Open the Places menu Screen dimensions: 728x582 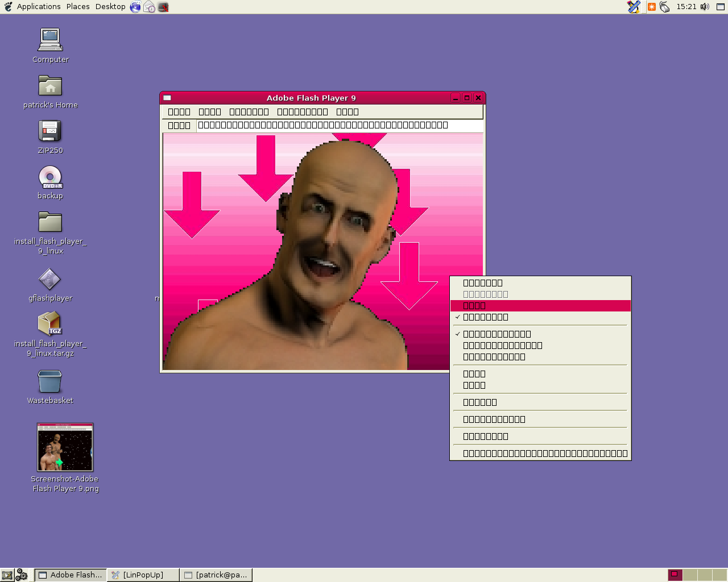(x=78, y=7)
